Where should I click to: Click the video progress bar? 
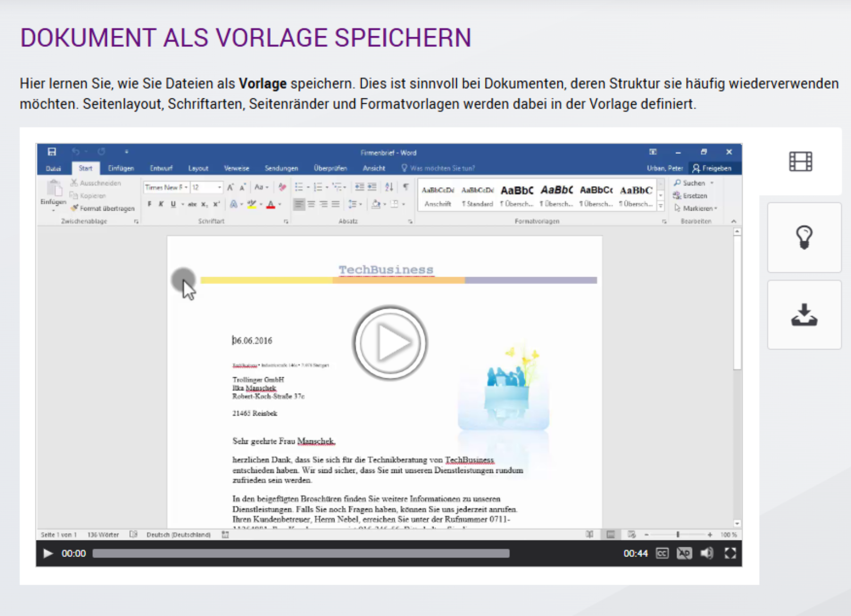[301, 553]
